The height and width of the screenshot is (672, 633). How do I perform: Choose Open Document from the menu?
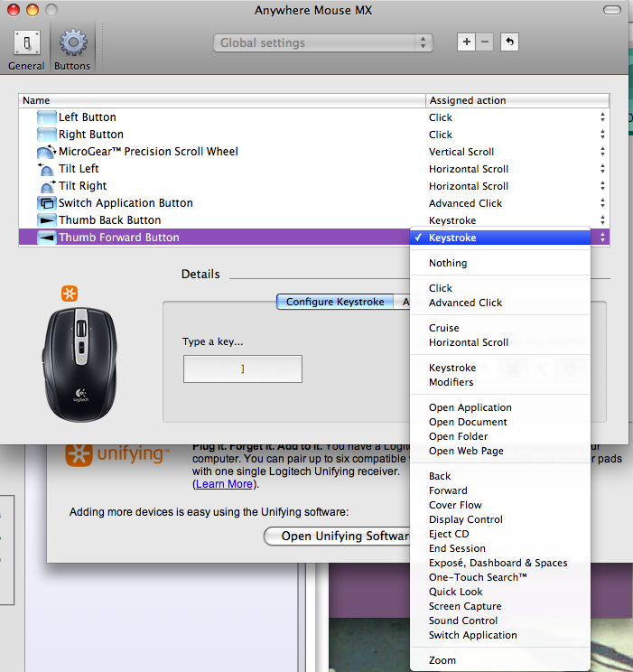click(x=500, y=422)
